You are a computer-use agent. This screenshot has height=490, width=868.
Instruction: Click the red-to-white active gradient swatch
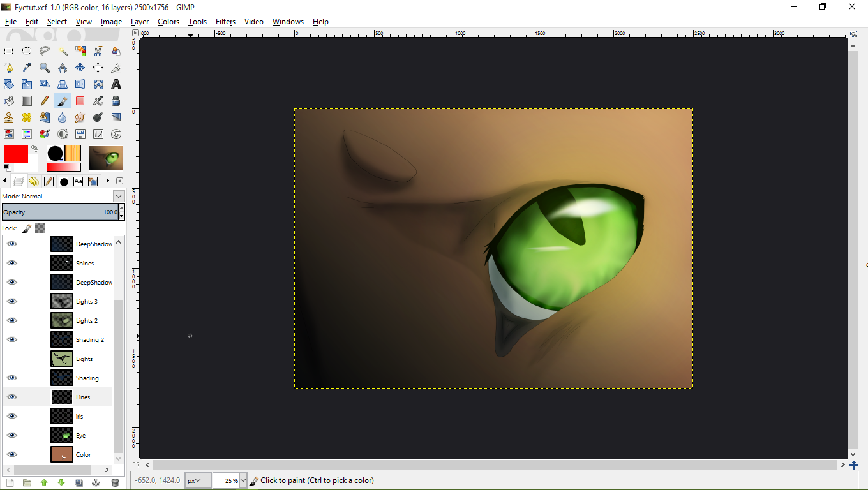[x=64, y=167]
